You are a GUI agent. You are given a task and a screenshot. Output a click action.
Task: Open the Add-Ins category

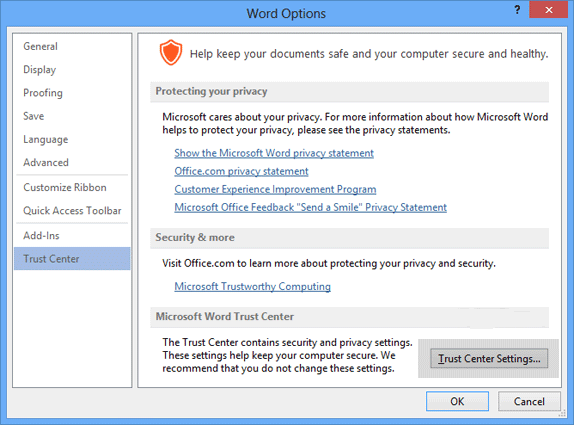coord(41,235)
